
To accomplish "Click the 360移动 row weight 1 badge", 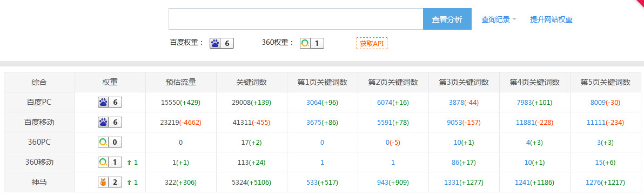I will tap(110, 162).
